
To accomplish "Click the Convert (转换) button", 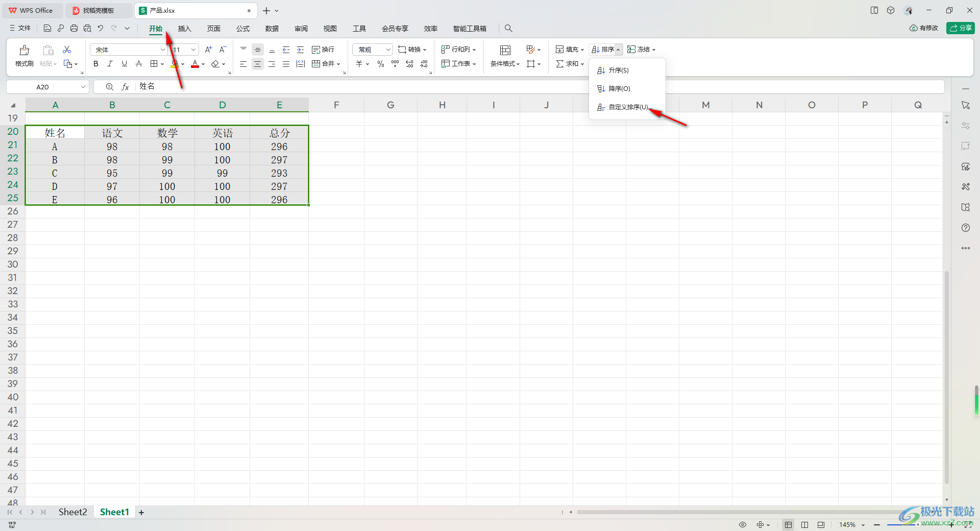I will pos(412,50).
